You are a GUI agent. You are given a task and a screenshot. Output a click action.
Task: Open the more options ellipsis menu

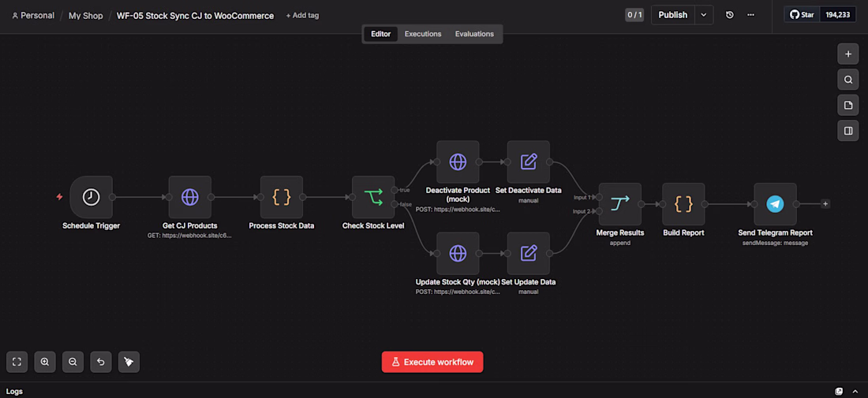coord(750,15)
